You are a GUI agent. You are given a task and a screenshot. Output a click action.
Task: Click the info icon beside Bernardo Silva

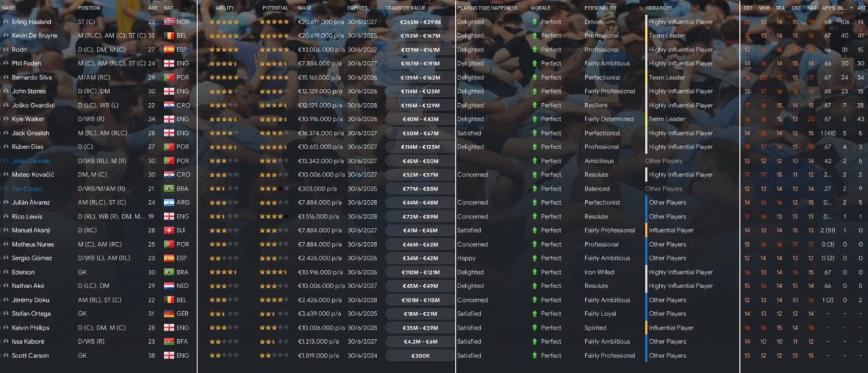(6, 77)
